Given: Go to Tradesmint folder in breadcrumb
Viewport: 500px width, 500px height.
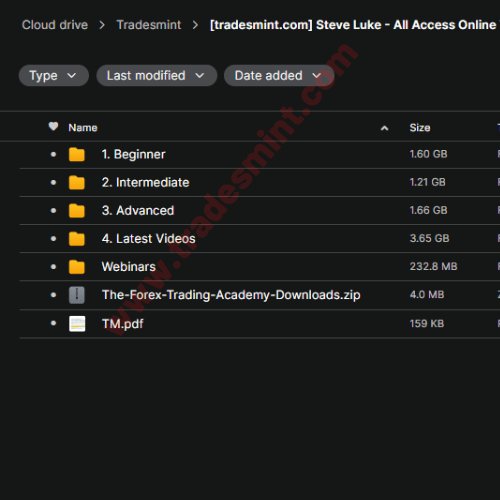Looking at the screenshot, I should click(149, 25).
